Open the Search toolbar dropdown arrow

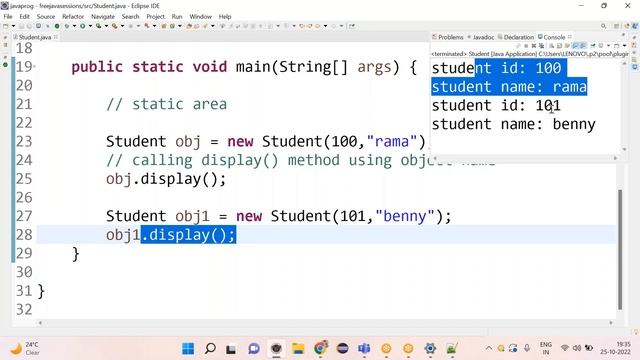coord(213,26)
